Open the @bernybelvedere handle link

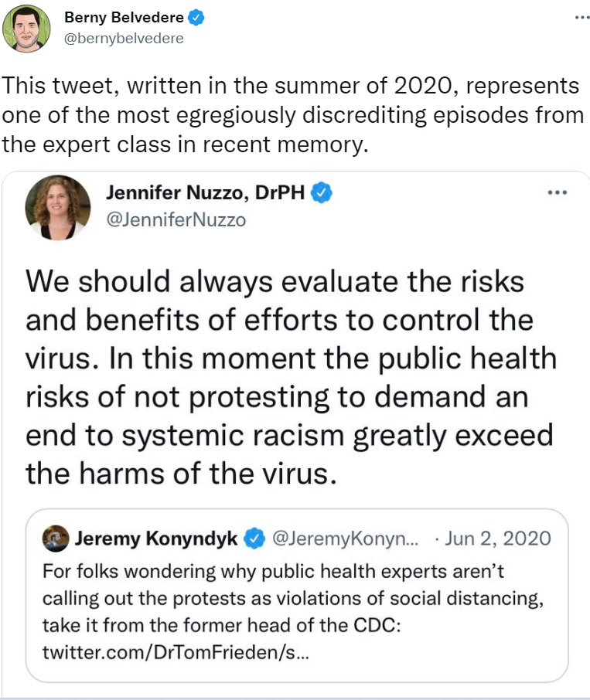(x=124, y=39)
